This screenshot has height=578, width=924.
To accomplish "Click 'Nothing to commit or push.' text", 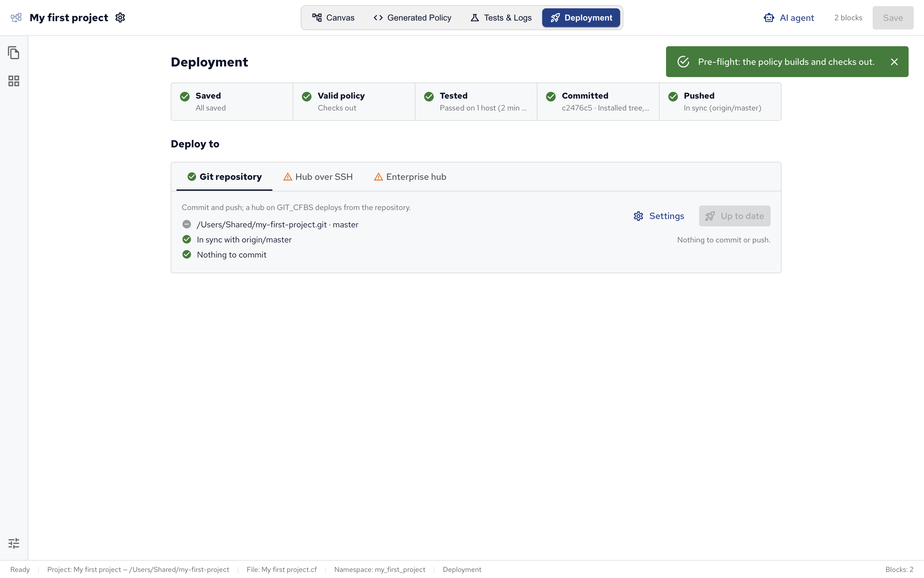I will (x=723, y=240).
